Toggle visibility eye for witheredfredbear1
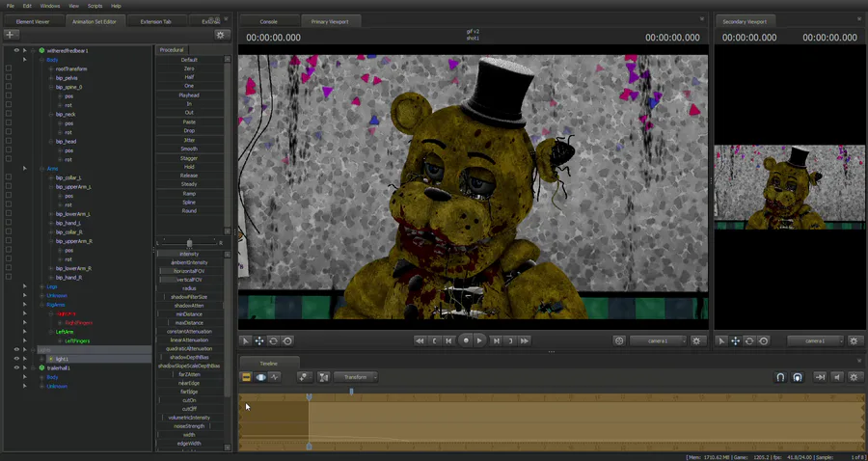 pos(16,50)
